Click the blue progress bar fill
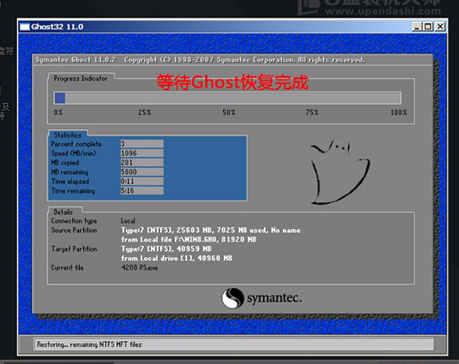Screen dimensions: 459x364 60,98
